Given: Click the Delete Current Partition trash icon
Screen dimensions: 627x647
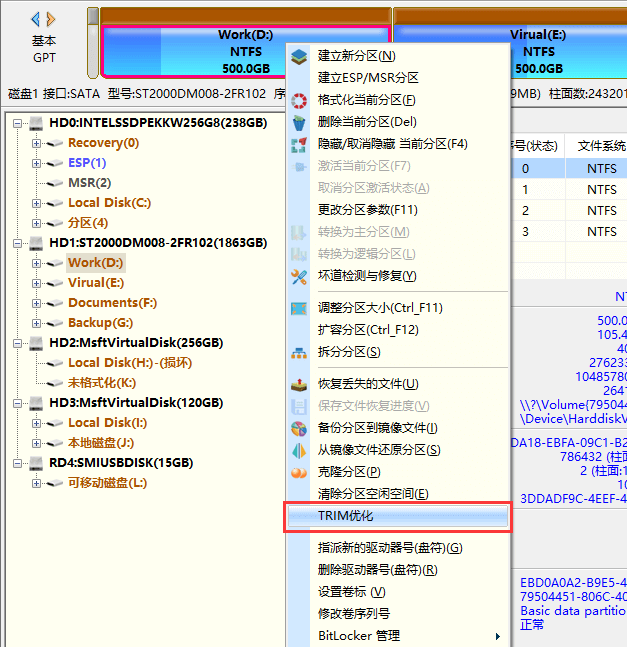Looking at the screenshot, I should pos(299,123).
